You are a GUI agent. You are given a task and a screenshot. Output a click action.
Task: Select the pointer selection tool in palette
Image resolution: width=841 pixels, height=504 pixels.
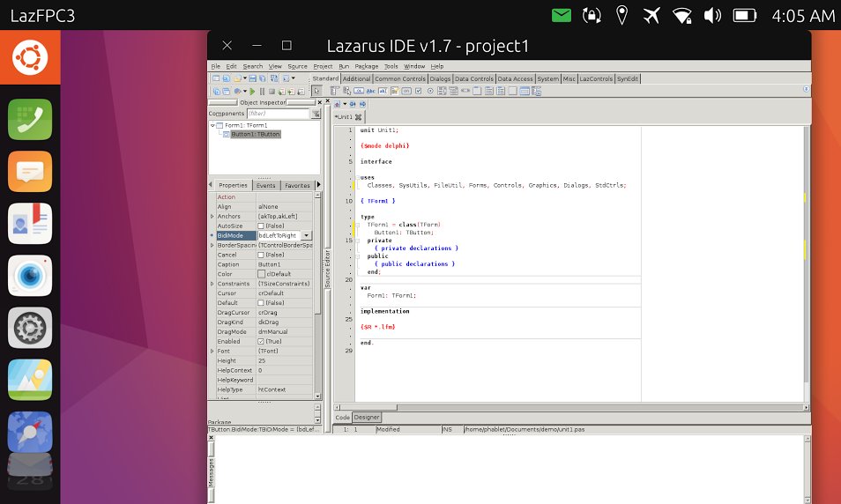pos(316,91)
